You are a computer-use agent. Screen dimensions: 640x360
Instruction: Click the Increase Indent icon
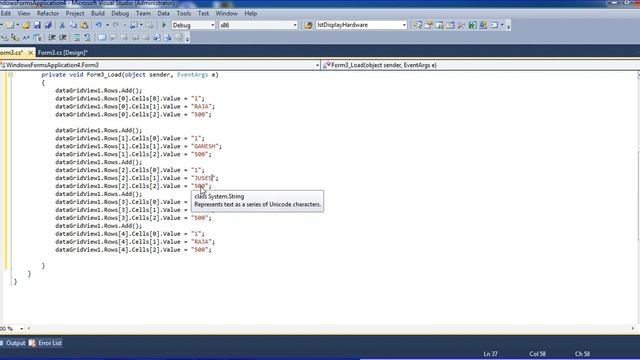63,38
